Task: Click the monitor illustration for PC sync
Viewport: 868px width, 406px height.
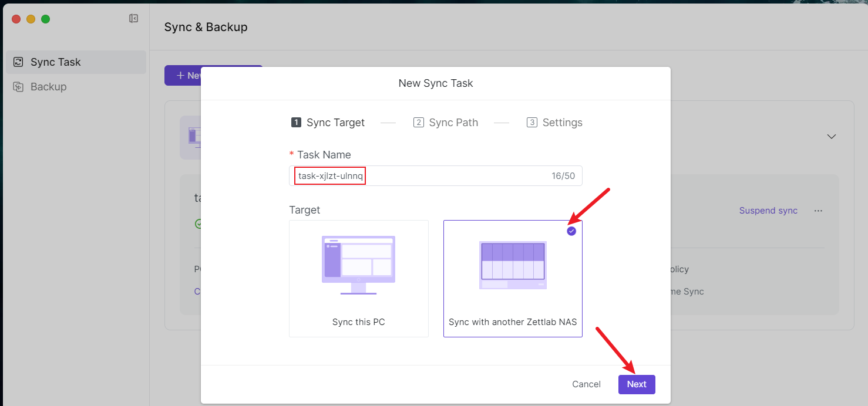Action: (x=358, y=265)
